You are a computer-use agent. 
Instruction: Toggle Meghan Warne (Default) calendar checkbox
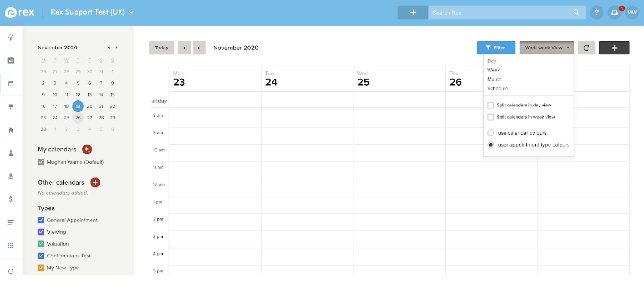coord(41,162)
